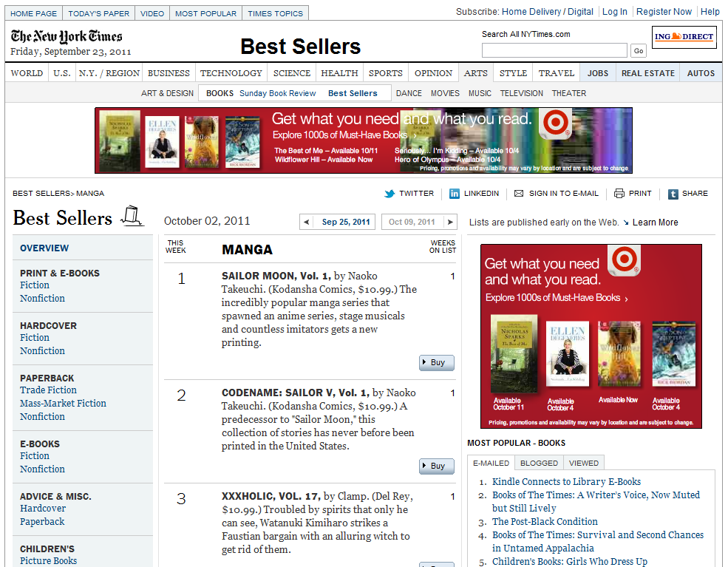This screenshot has width=728, height=567.
Task: Open the VIDEO tab
Action: (152, 13)
